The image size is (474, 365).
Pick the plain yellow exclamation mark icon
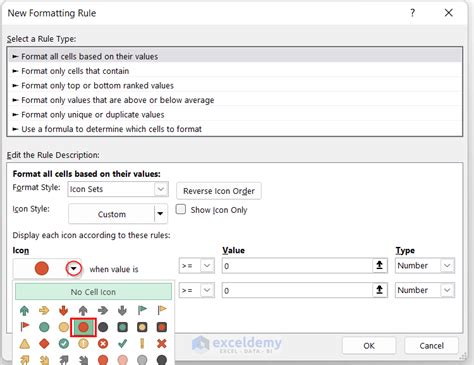pos(142,343)
